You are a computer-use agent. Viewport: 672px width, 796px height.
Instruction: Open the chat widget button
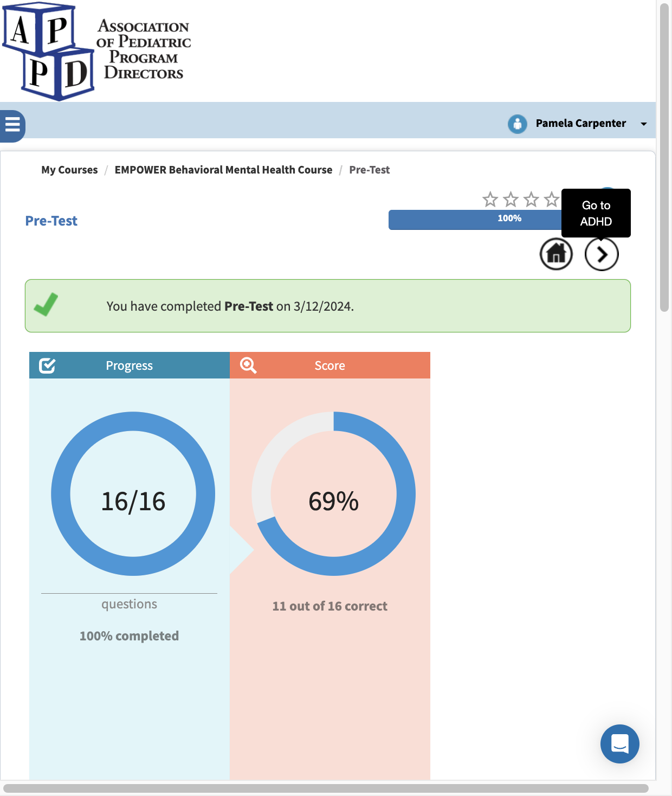620,744
